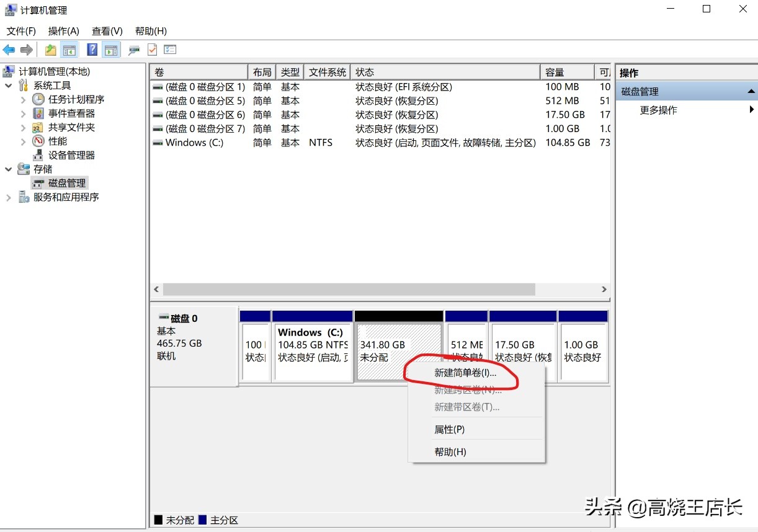This screenshot has height=532, width=758.
Task: Select the 1.00 GB partition block
Action: 583,347
